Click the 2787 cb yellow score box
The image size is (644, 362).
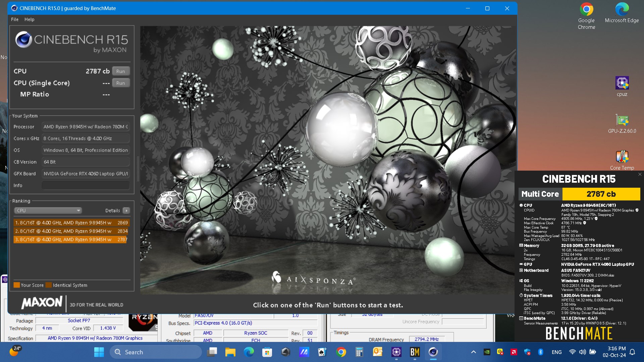(601, 194)
